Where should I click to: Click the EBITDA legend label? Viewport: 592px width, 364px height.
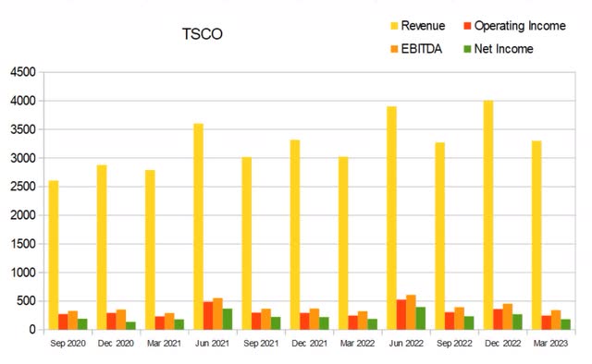click(422, 49)
